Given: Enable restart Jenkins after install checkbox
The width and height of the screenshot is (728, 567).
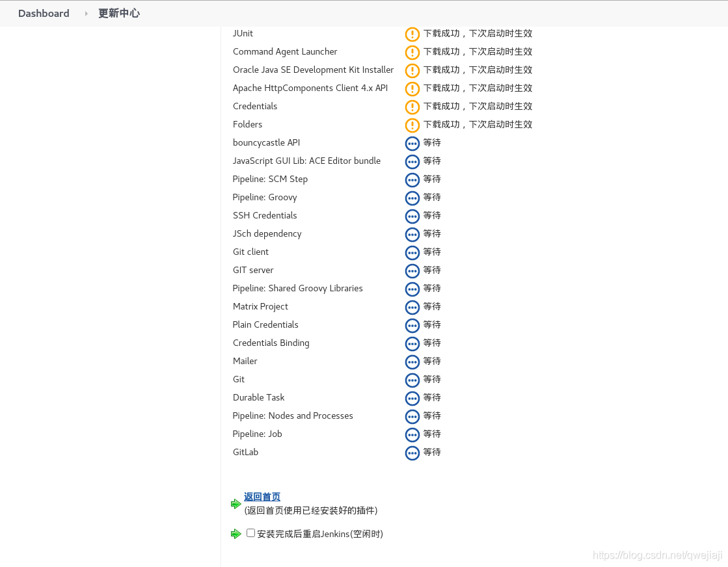Looking at the screenshot, I should click(250, 533).
